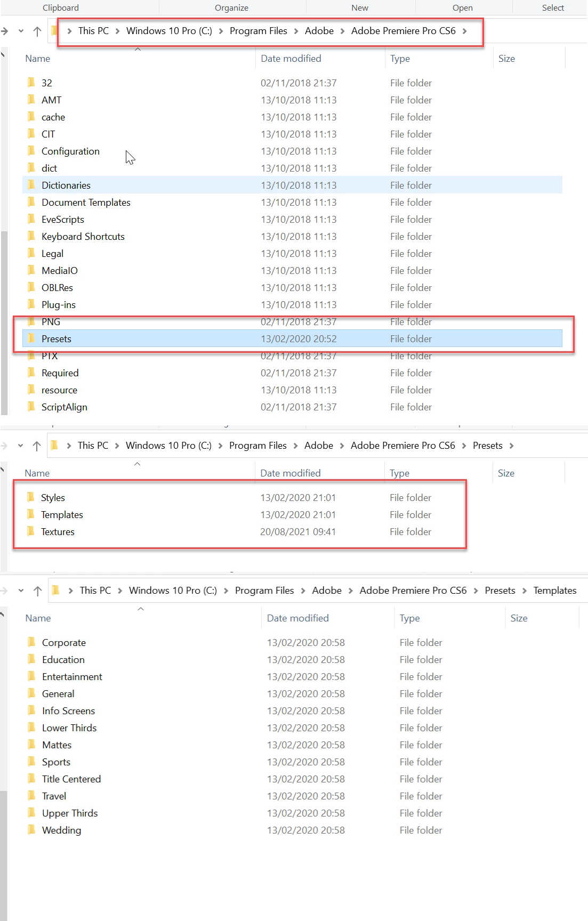The image size is (588, 921).
Task: Expand chevron after Adobe in Presets window breadcrumb
Action: point(342,446)
